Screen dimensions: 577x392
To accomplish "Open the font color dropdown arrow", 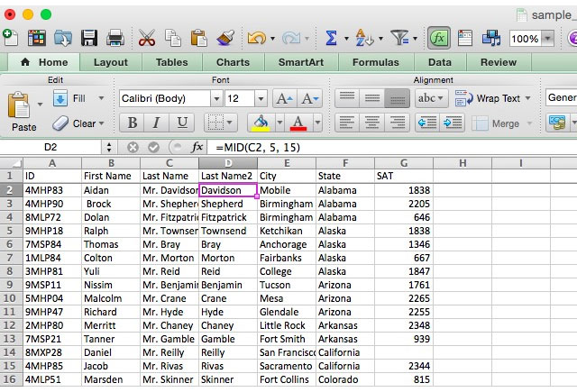I will pos(317,123).
